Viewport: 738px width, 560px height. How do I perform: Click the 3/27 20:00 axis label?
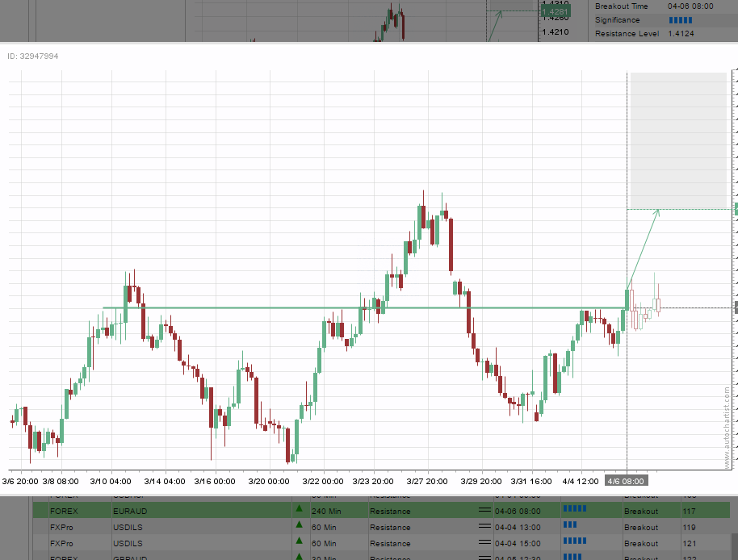pyautogui.click(x=427, y=482)
